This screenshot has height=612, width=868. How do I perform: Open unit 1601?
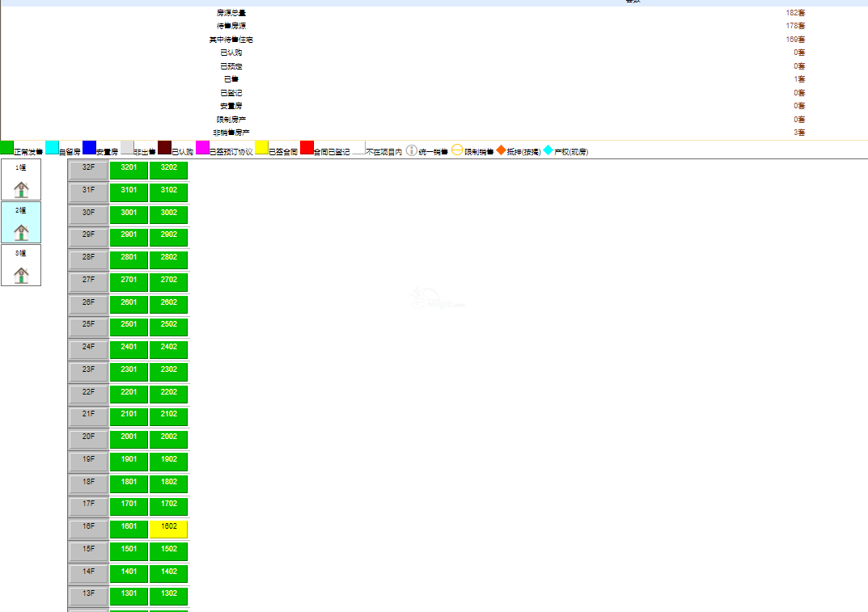point(129,529)
